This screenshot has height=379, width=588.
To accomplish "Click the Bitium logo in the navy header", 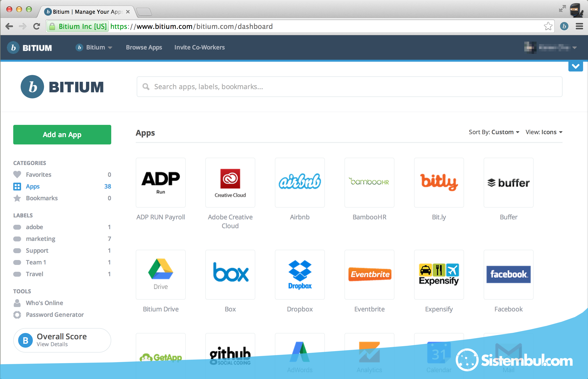I will point(30,47).
